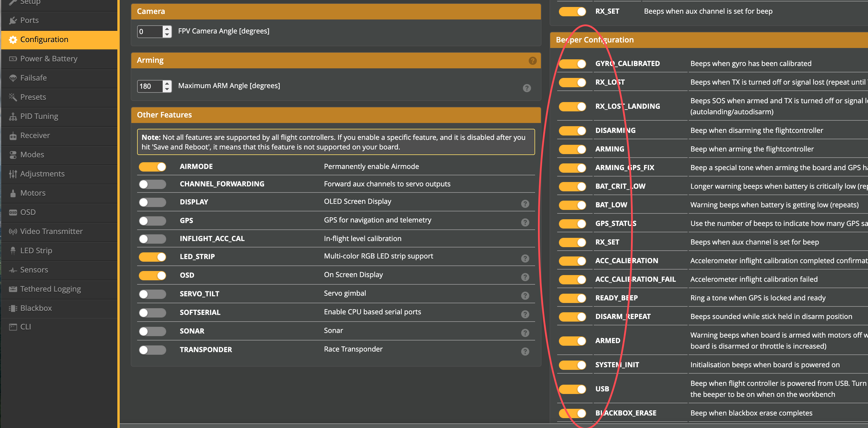Enable the GPS feature toggle
The height and width of the screenshot is (428, 868).
click(x=153, y=221)
